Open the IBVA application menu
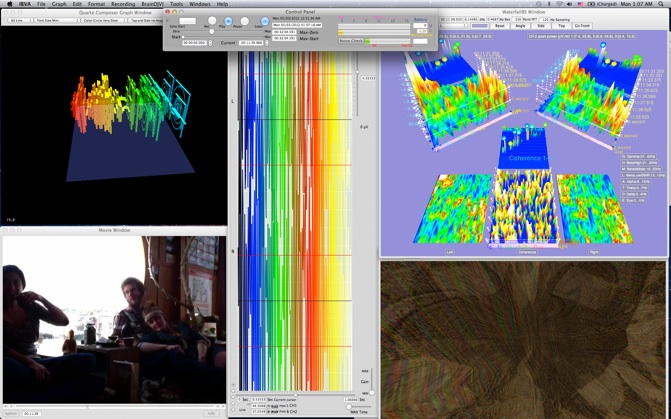671x419 pixels. tap(25, 4)
